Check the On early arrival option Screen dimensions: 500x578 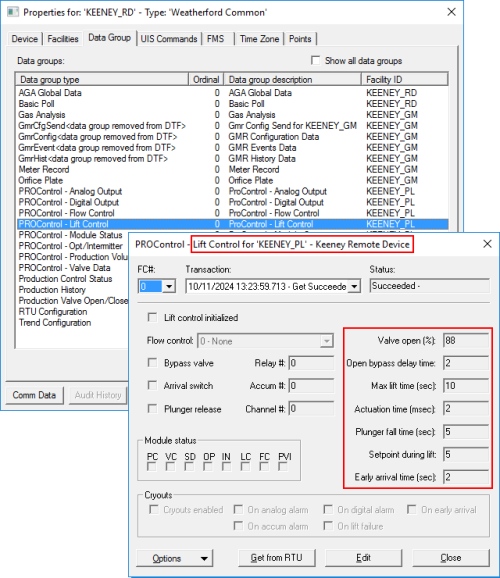click(412, 509)
